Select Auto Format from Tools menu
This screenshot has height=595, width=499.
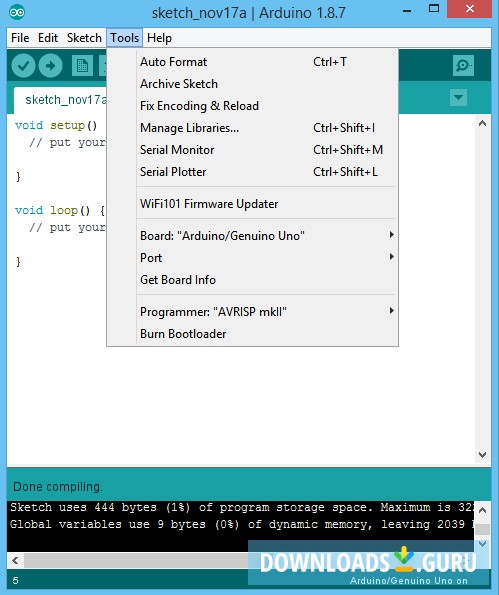pyautogui.click(x=252, y=62)
